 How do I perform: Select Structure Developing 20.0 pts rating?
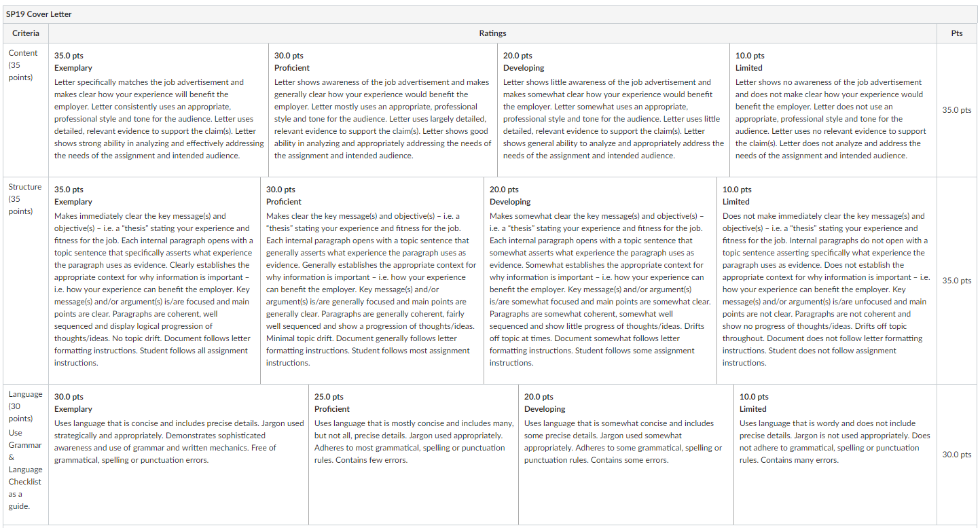(x=600, y=281)
